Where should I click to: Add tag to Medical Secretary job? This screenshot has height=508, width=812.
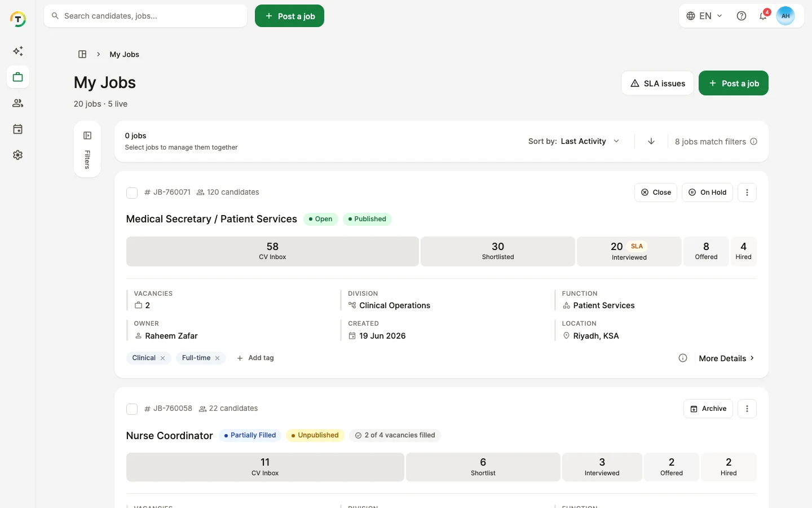255,358
